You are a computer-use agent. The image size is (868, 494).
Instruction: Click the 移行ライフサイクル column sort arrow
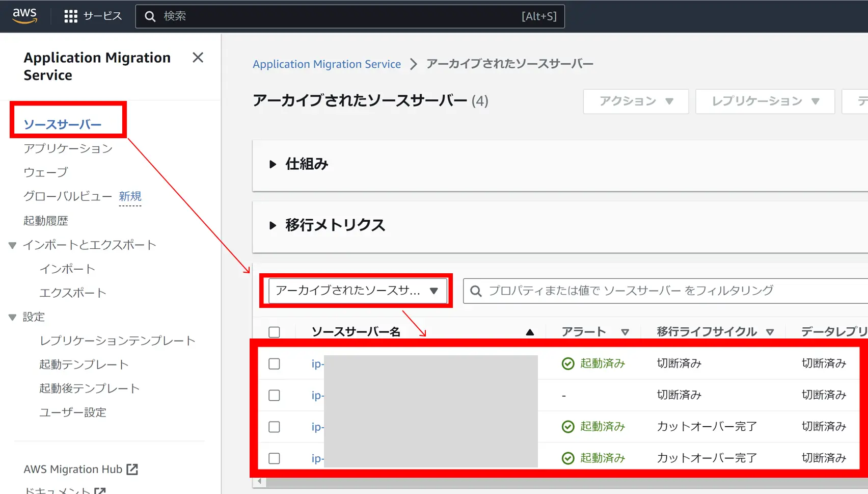click(x=770, y=332)
